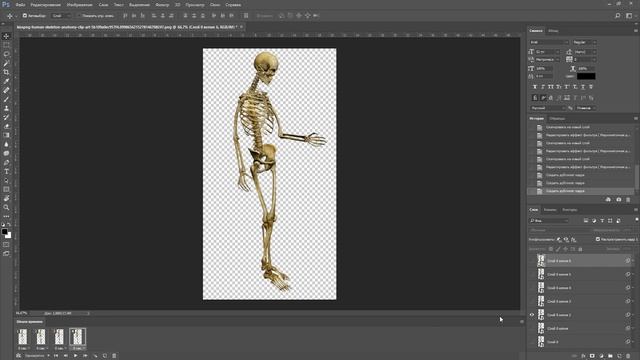
Task: Open the text color swatch
Action: pos(586,76)
